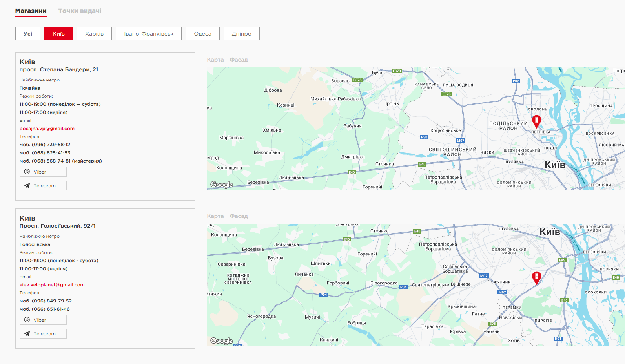The width and height of the screenshot is (625, 364).
Task: Click the address Просп. Голосіївський, 92/1
Action: tap(58, 226)
